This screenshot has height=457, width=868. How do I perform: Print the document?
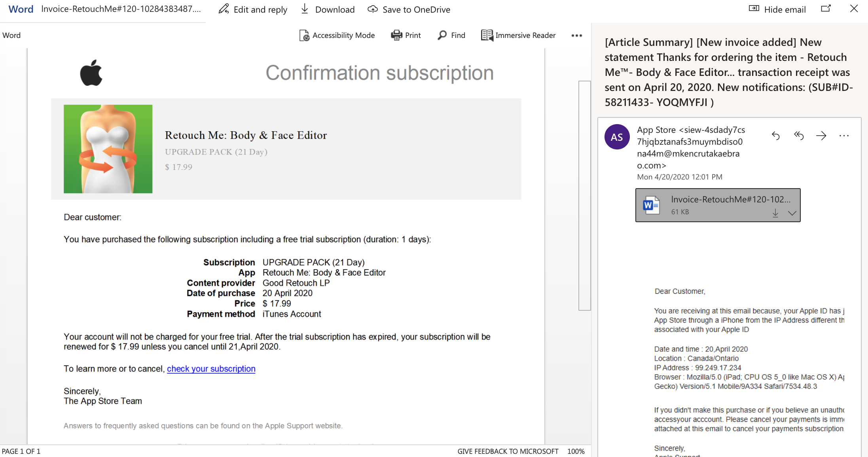tap(406, 35)
